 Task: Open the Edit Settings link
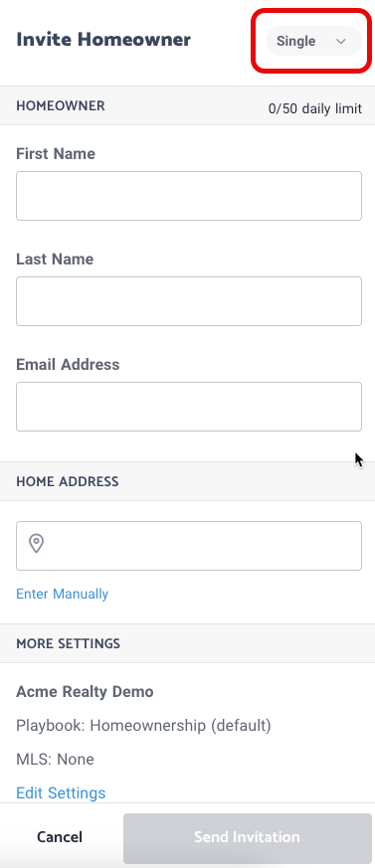61,792
